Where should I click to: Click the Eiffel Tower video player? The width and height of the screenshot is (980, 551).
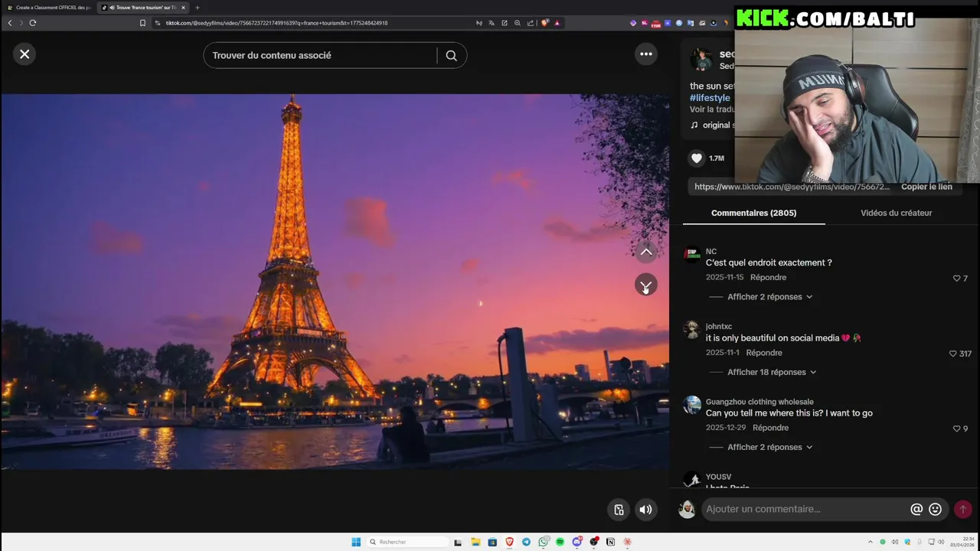coord(335,282)
